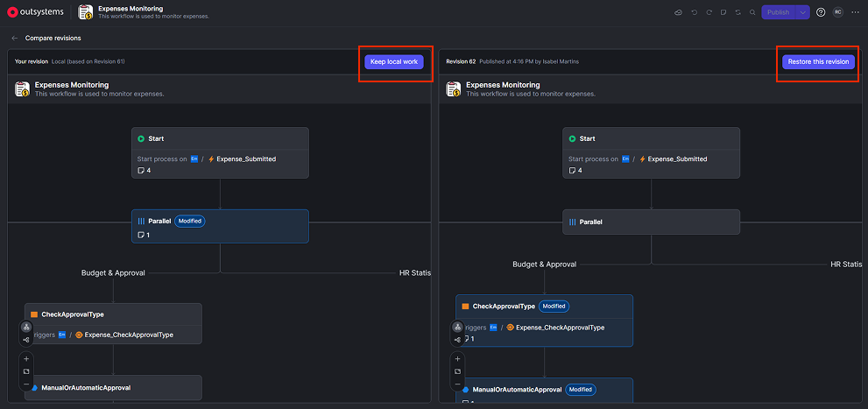Click Expense_CheckApprovalType action in Your revision
Viewport: 868px width, 409px height.
pos(124,335)
